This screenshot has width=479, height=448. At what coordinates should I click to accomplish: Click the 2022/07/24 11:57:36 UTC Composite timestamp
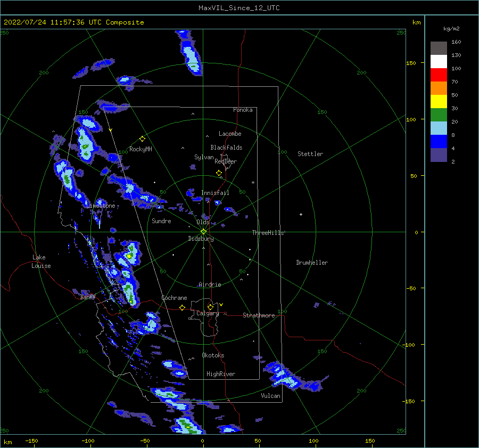coord(73,22)
